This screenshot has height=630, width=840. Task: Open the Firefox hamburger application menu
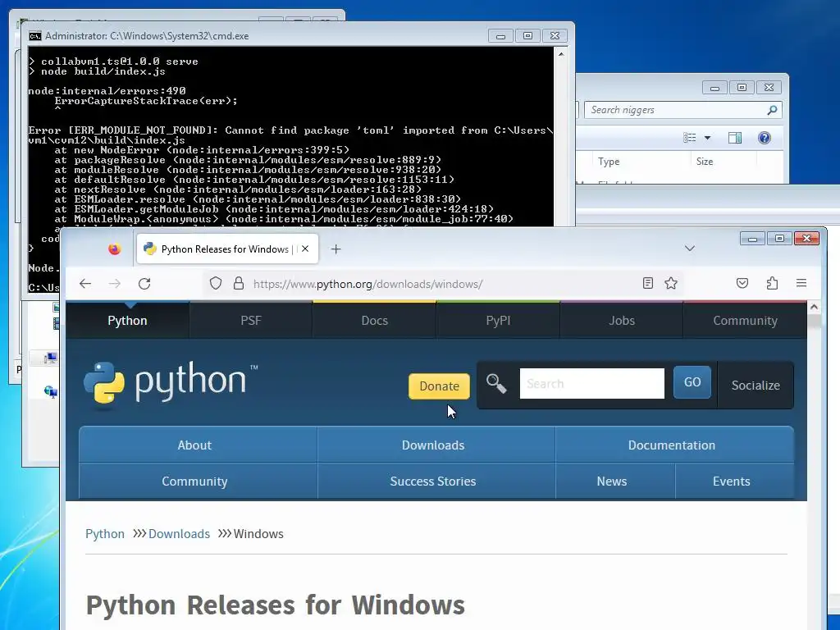(x=801, y=283)
